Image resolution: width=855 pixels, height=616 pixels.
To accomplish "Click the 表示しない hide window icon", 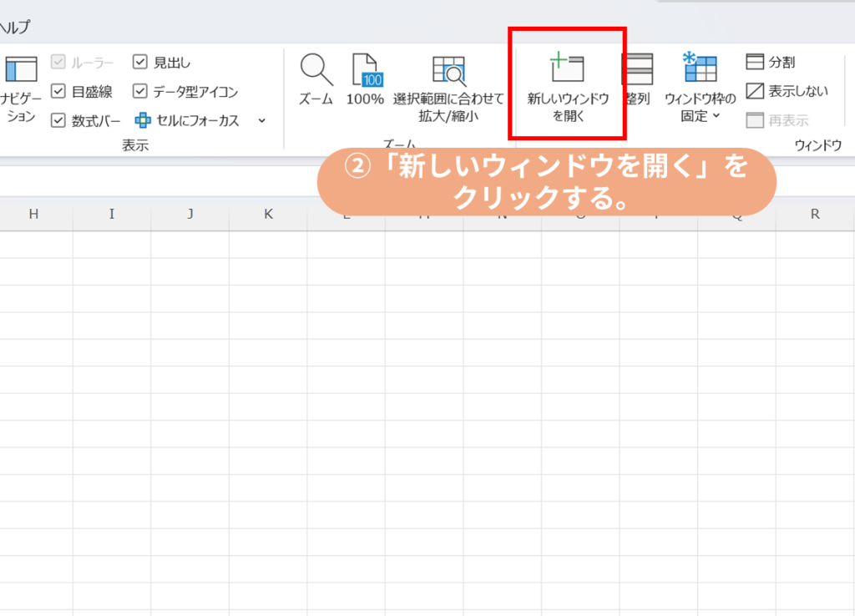I will (755, 91).
